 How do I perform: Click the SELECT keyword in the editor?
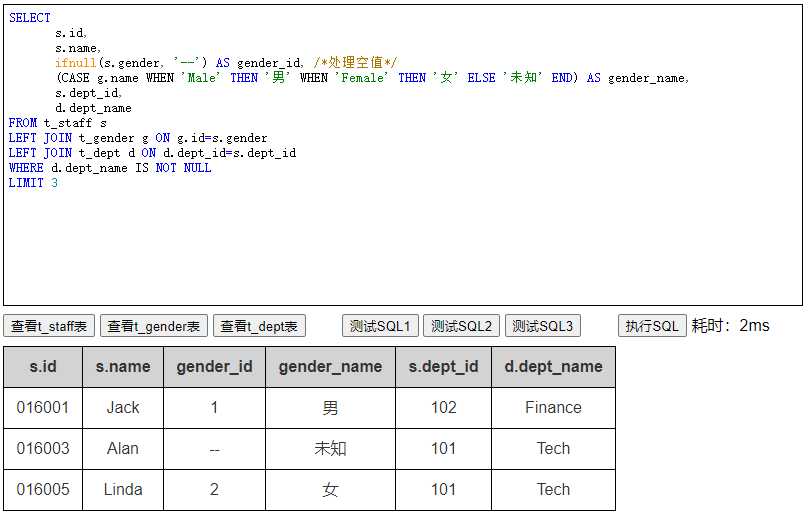tap(30, 18)
